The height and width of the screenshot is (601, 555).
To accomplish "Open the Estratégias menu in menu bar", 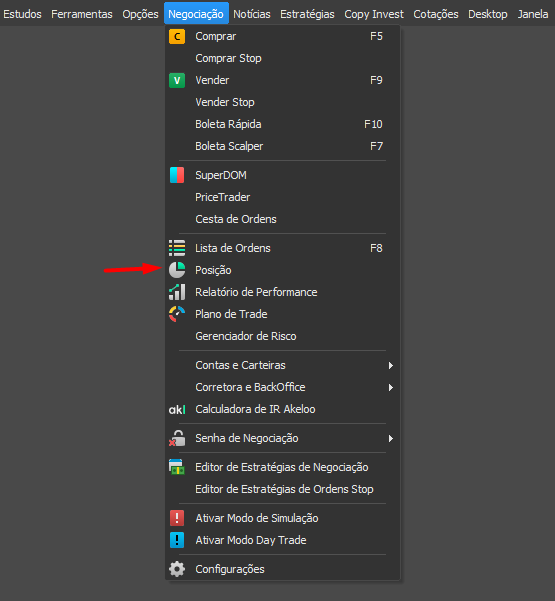I will click(307, 14).
